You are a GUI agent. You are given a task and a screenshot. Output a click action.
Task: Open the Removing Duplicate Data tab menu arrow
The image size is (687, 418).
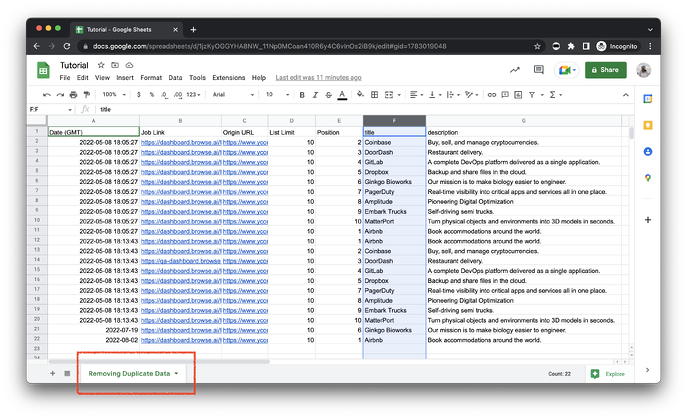177,373
